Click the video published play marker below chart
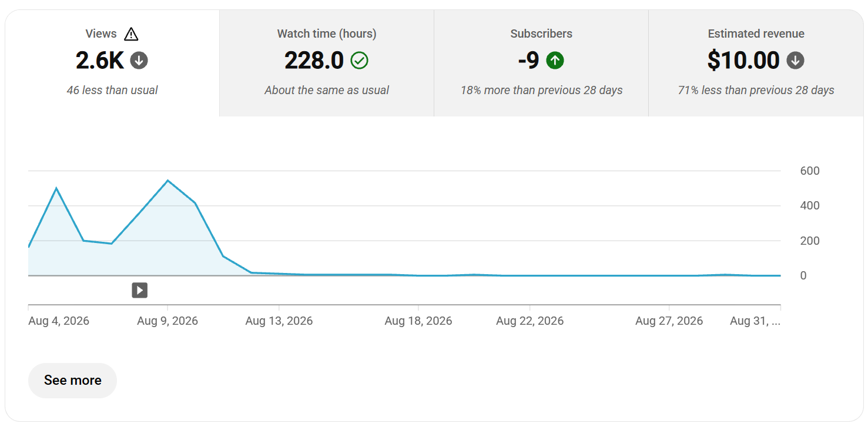The image size is (868, 433). (x=139, y=290)
